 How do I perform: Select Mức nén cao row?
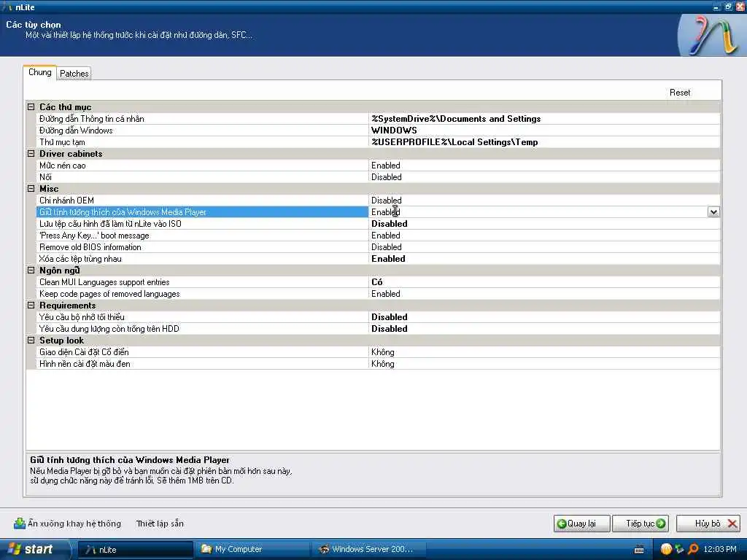point(203,166)
